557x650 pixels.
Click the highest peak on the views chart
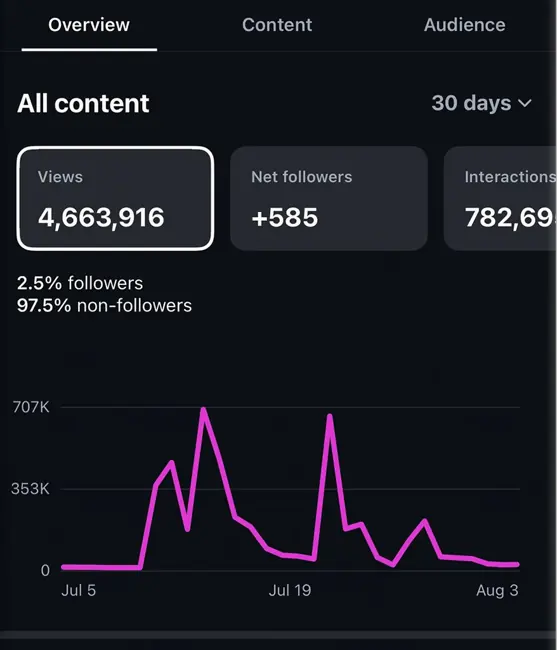[x=203, y=410]
